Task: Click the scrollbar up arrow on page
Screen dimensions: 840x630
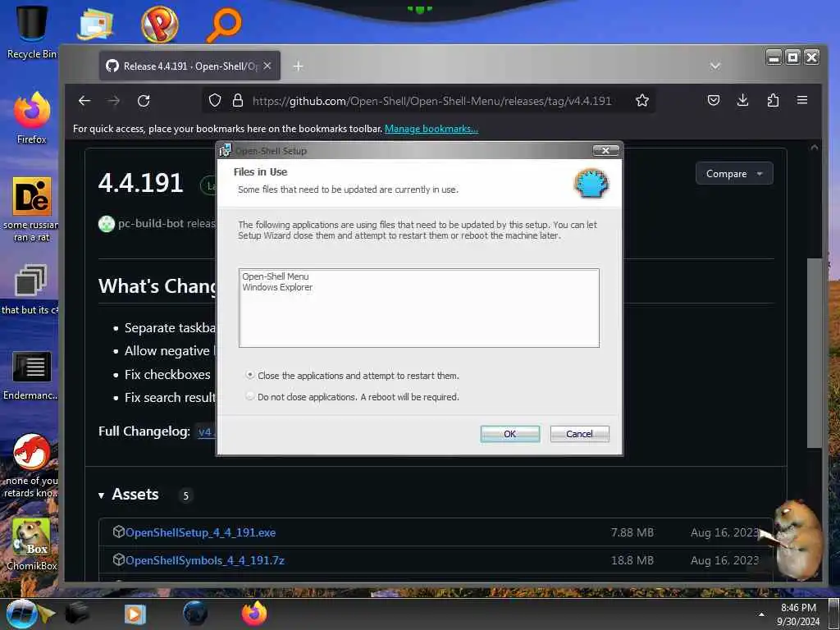Action: coord(815,148)
